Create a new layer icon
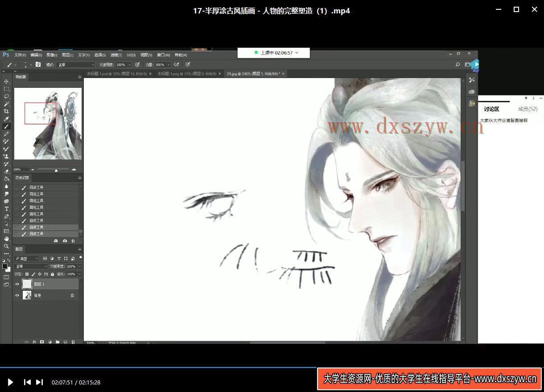This screenshot has height=392, width=544. [65, 342]
